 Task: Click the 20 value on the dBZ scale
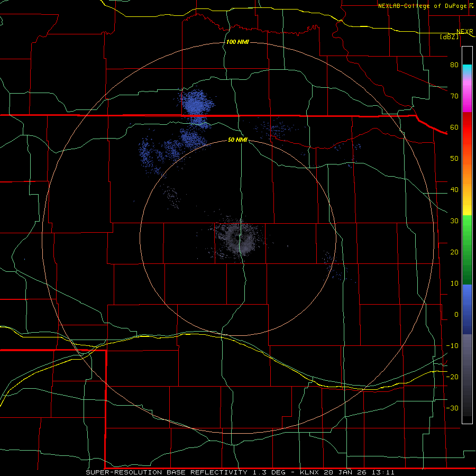(454, 252)
